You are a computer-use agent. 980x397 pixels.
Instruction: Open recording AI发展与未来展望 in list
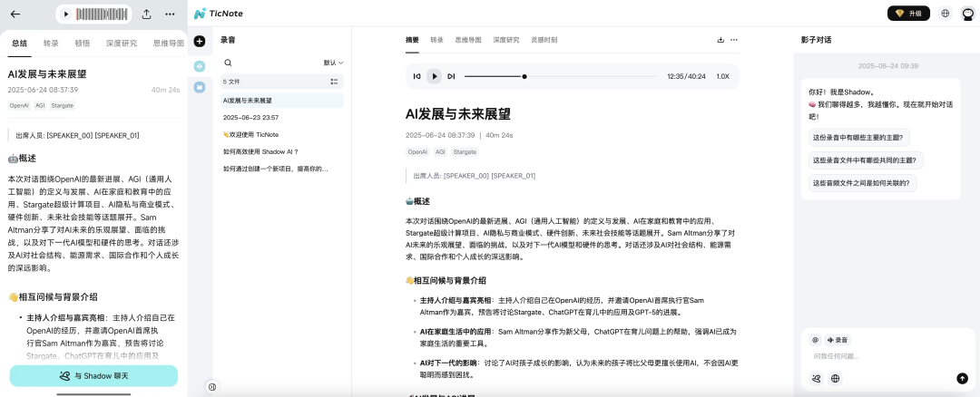(x=282, y=100)
